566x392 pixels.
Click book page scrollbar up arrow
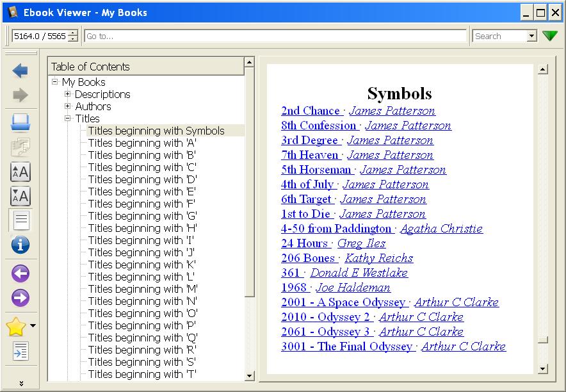(542, 69)
